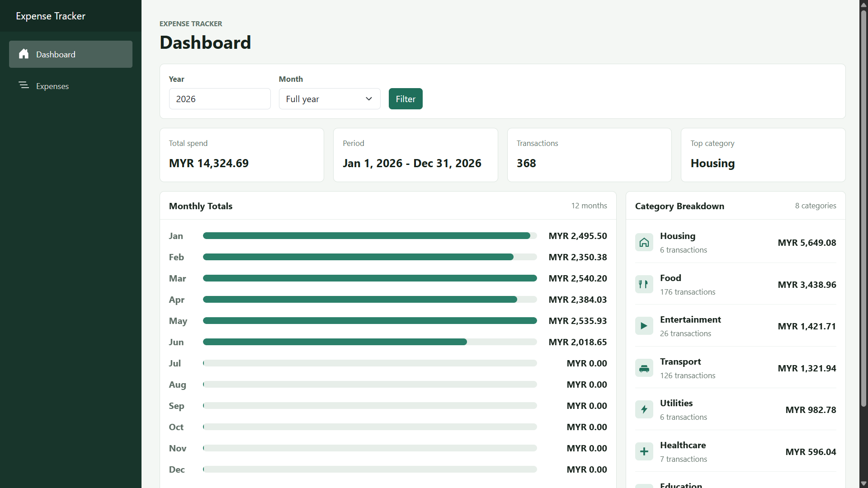The width and height of the screenshot is (868, 488).
Task: Click the Top category value Housing
Action: coord(712,163)
